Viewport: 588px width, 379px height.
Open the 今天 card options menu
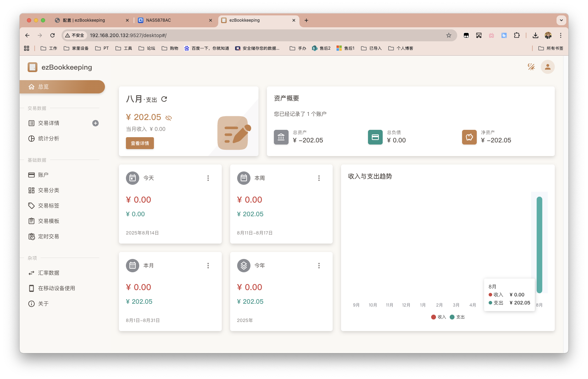pos(208,178)
